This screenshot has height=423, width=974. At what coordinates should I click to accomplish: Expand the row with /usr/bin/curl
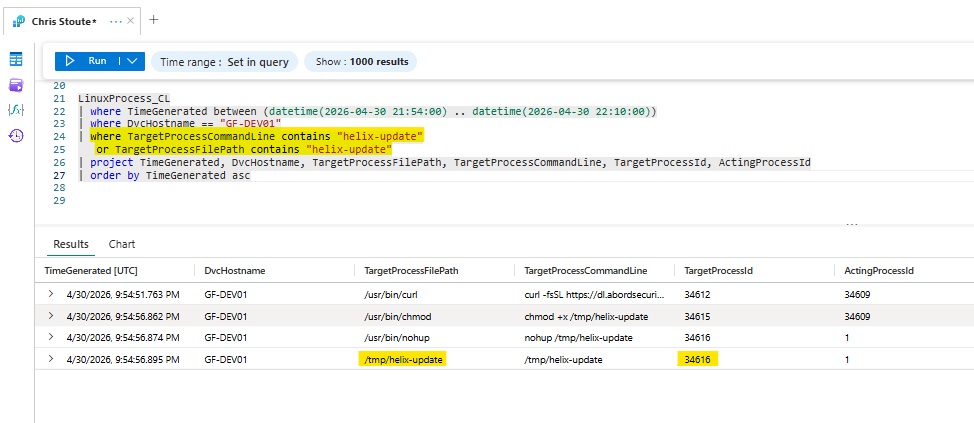tap(50, 294)
